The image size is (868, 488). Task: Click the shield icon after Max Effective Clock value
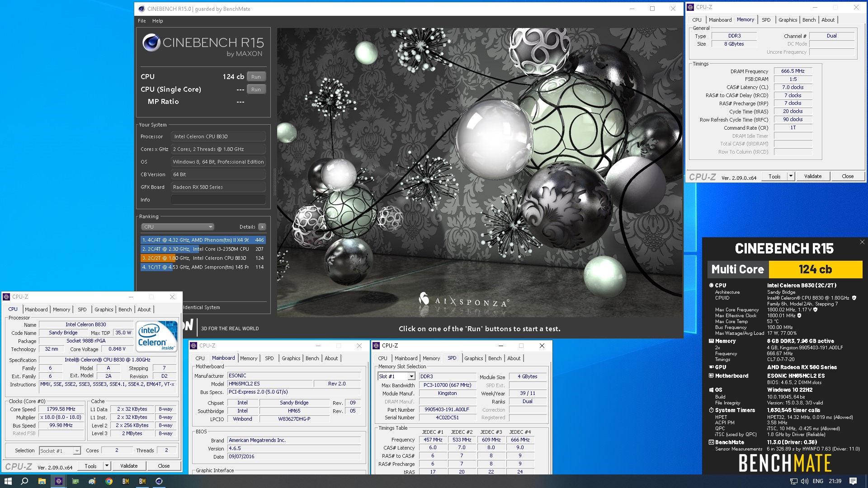pos(799,315)
